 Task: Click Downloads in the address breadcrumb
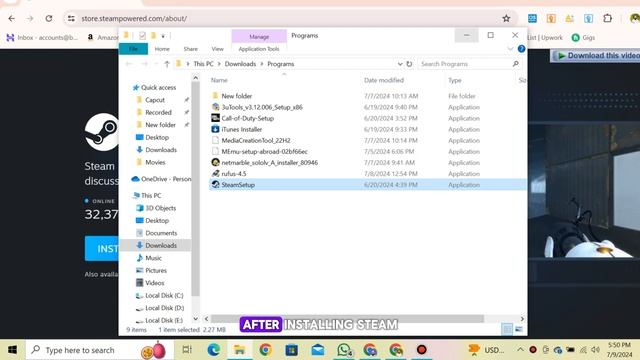click(x=240, y=64)
